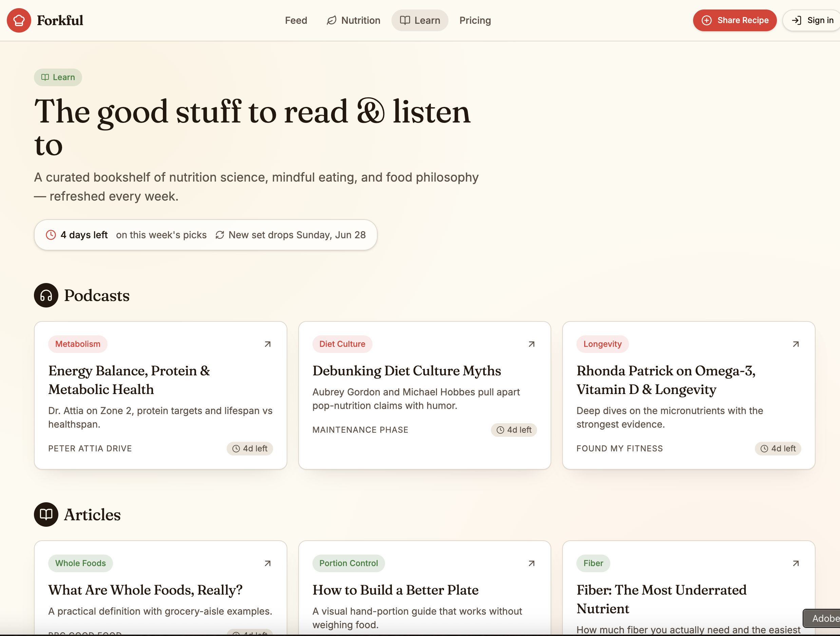The width and height of the screenshot is (840, 636).
Task: Click FOUND MY FITNESS source label
Action: pos(620,448)
